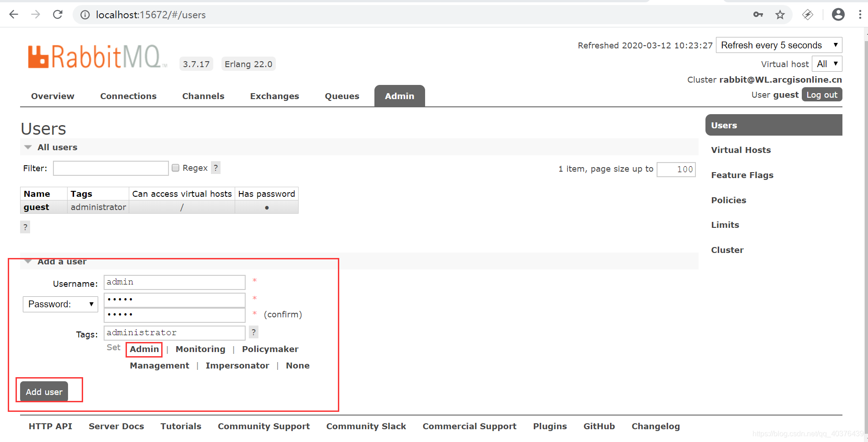Select the Admin tab

click(x=400, y=96)
